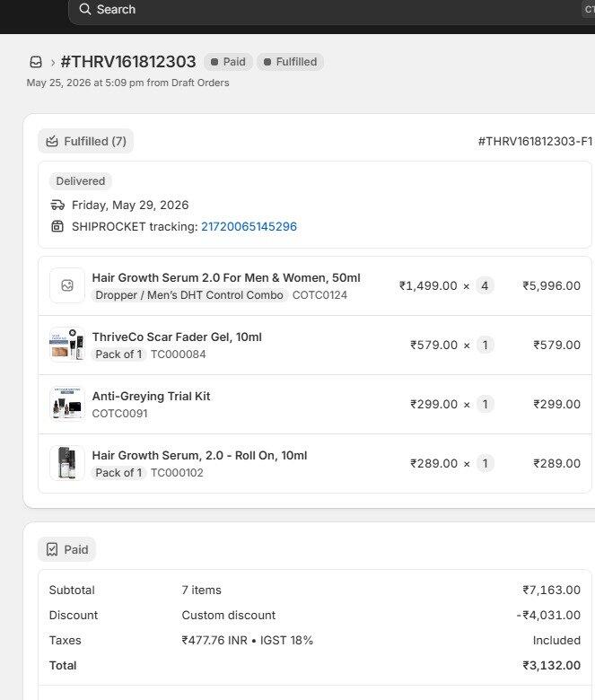The image size is (595, 700).
Task: Focus the Search input field
Action: pos(330,9)
